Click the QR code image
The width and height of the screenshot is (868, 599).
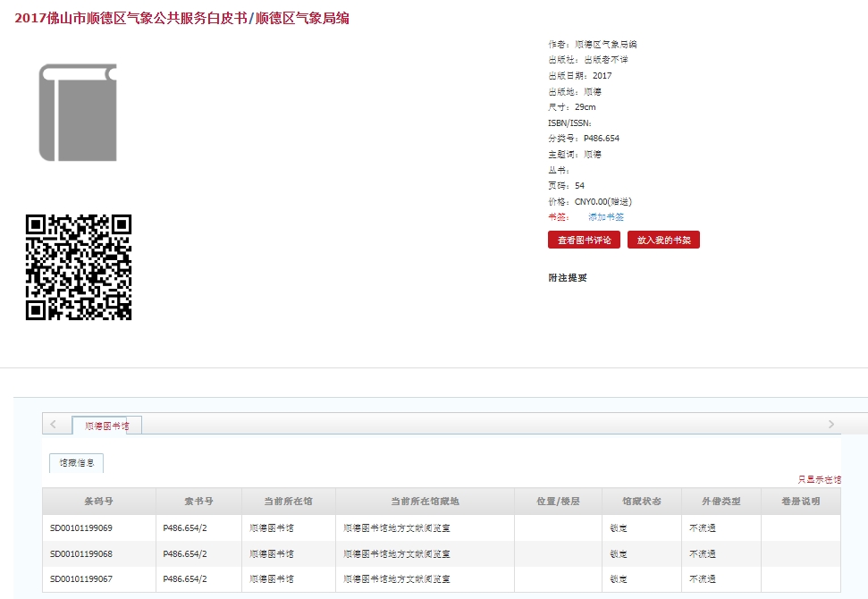pyautogui.click(x=79, y=266)
